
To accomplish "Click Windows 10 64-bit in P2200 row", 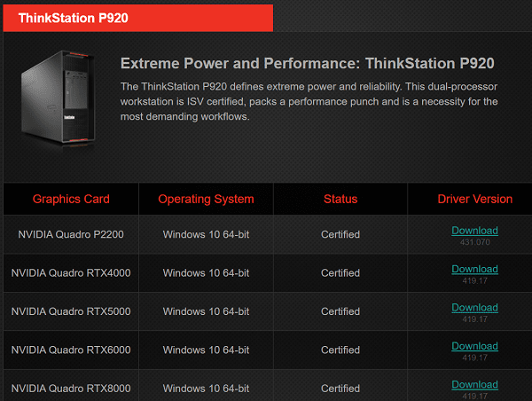I will click(x=206, y=234).
